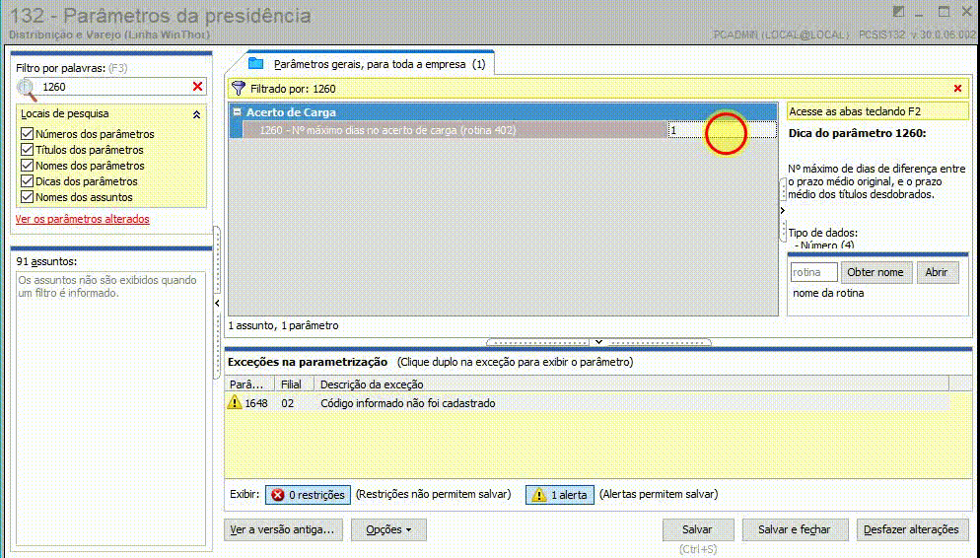Screen dimensions: 980x558
Task: Click the restore-down icon in title bar
Action: pos(898,13)
